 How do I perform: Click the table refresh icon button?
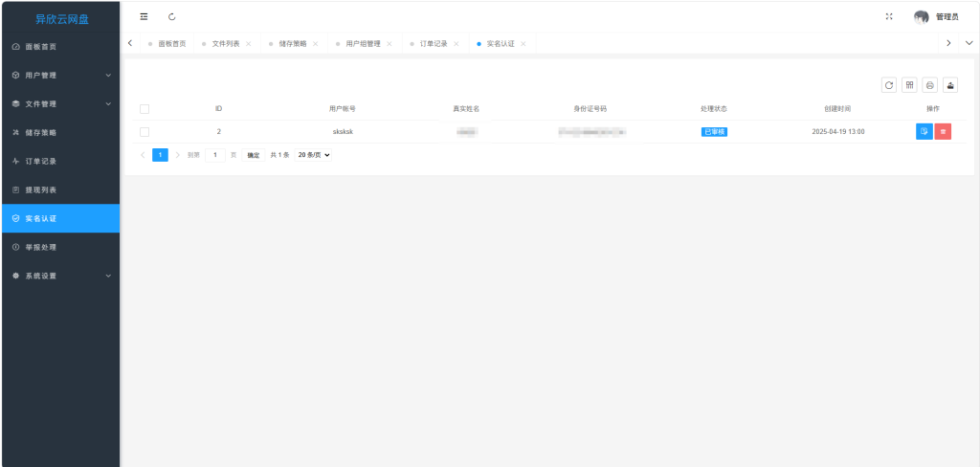point(889,85)
